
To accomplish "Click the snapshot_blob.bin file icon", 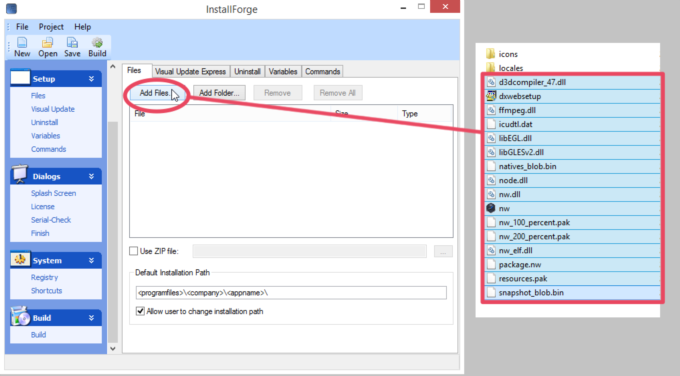I will click(491, 292).
